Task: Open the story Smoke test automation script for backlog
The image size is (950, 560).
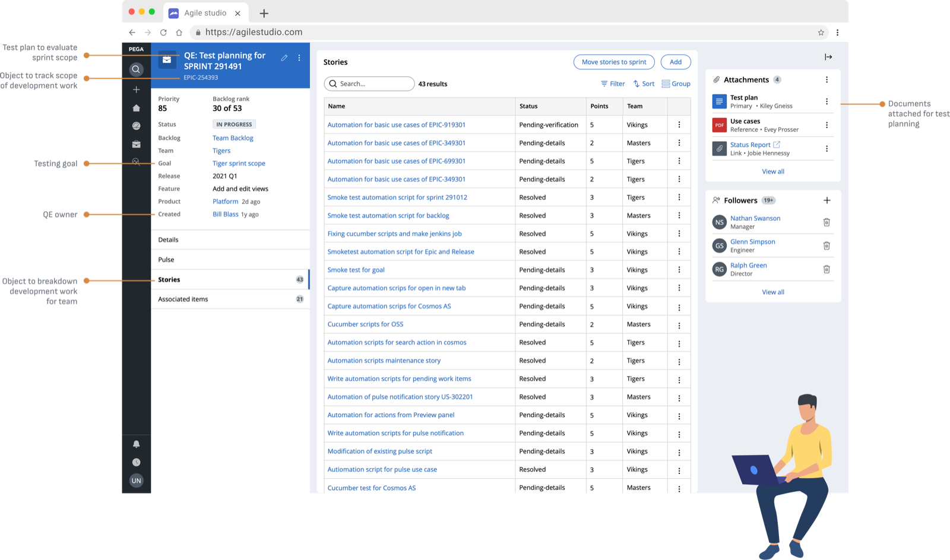Action: coord(388,216)
